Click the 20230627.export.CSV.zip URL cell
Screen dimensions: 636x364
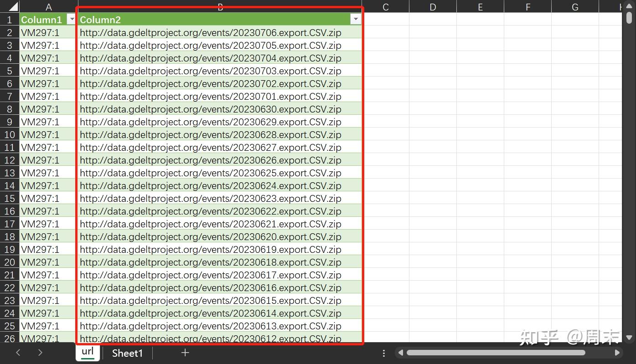coord(220,147)
